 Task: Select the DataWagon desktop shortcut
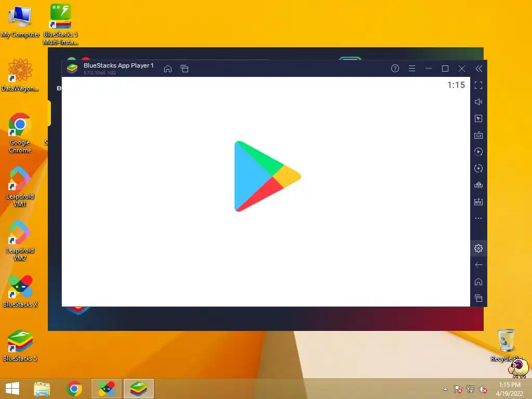tap(20, 75)
